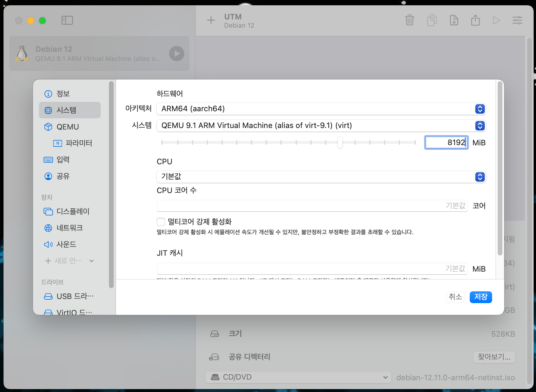Image resolution: width=536 pixels, height=392 pixels.
Task: Click the 정보 info circle icon
Action: [x=48, y=94]
